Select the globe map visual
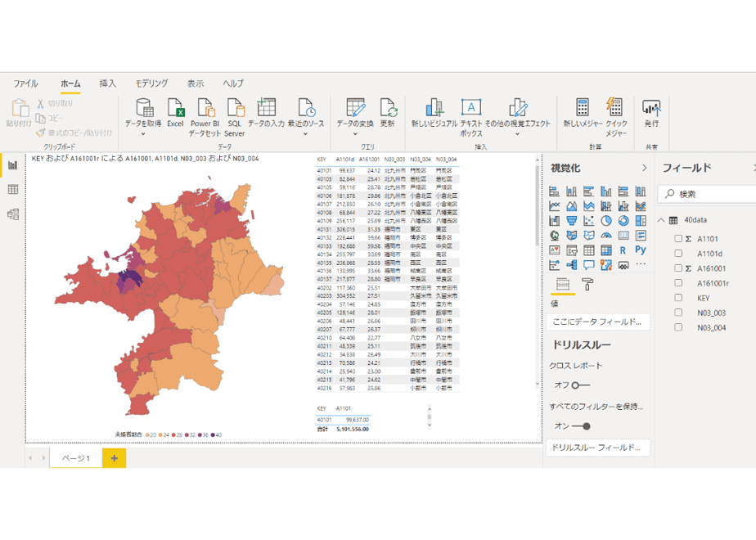 click(555, 236)
